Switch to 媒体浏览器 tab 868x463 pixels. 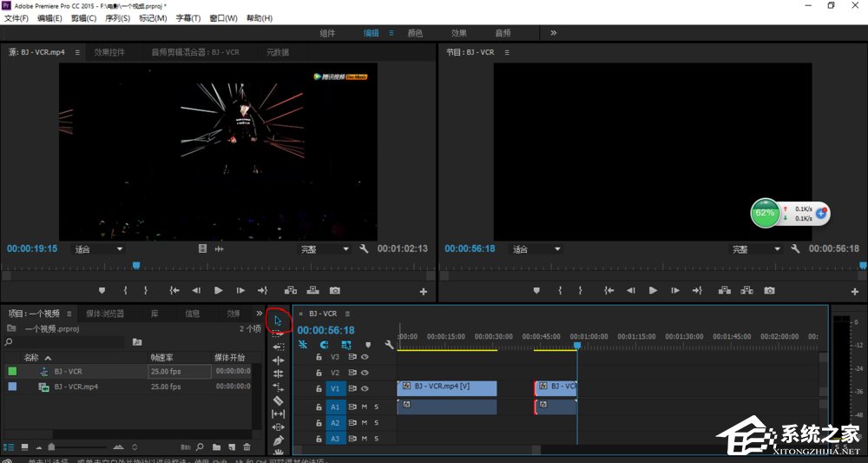(x=105, y=314)
